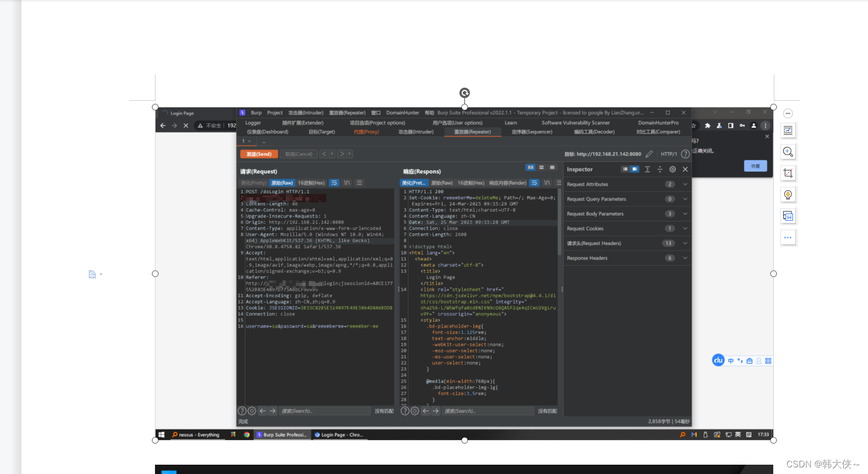
Task: Open history-forward dropdown arrow next to >
Action: [349, 154]
